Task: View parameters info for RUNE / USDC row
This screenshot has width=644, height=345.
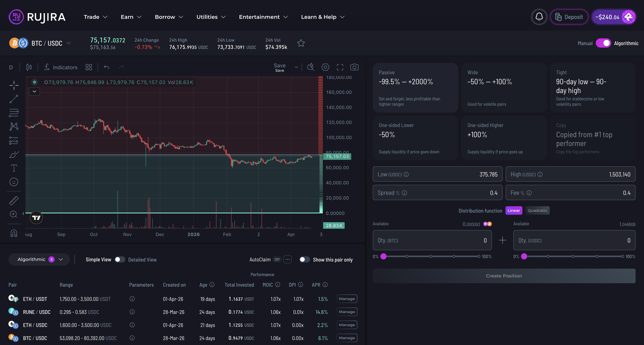Action: pyautogui.click(x=132, y=312)
